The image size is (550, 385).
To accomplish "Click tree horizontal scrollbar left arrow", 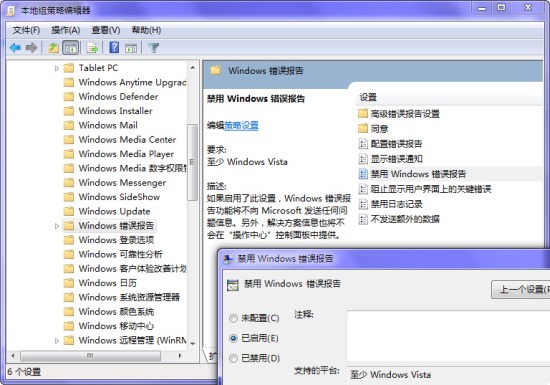I will tap(13, 356).
